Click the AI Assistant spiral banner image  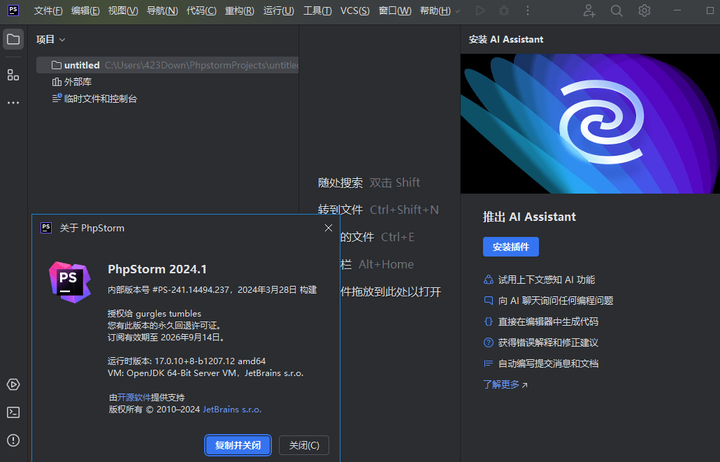pyautogui.click(x=590, y=124)
